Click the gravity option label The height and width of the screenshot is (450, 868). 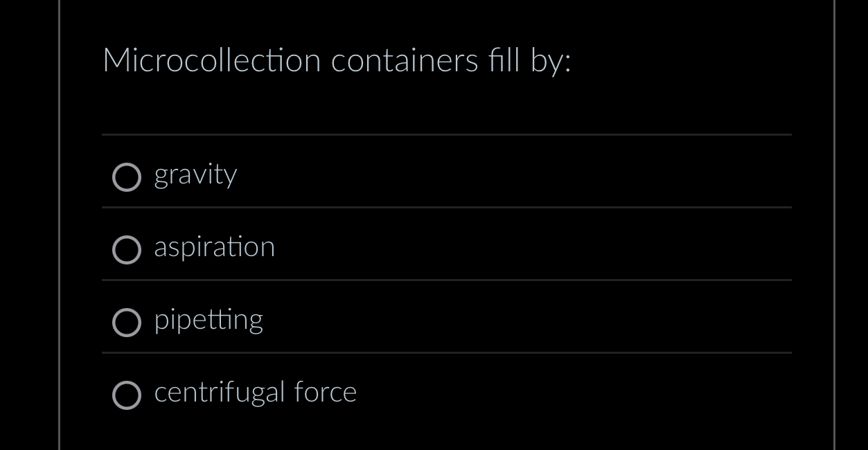pos(195,175)
